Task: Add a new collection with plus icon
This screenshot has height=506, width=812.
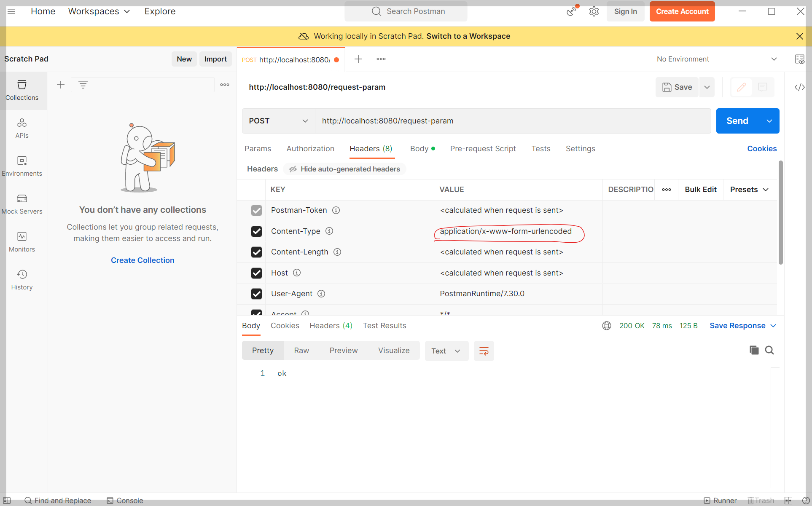Action: coord(61,85)
